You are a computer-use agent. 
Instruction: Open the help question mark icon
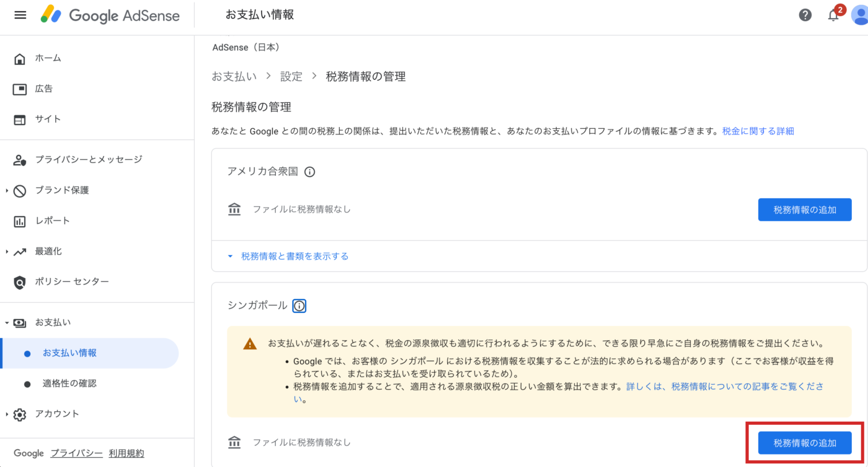coord(805,15)
